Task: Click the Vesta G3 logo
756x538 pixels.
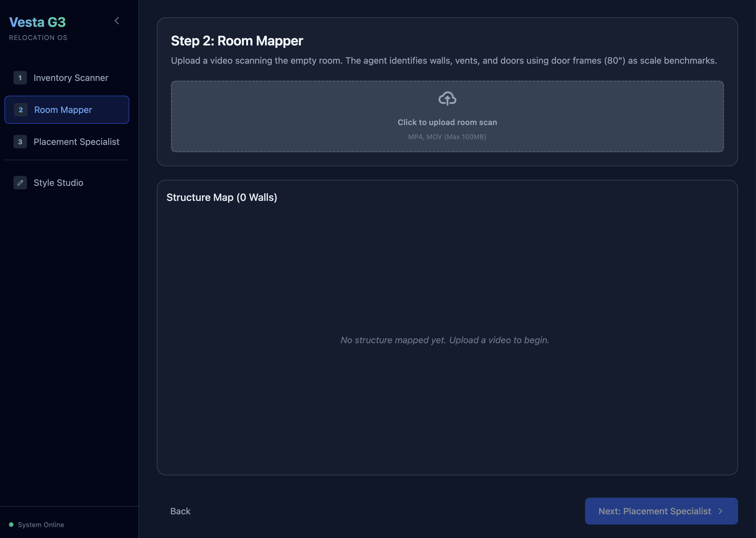Action: tap(37, 22)
